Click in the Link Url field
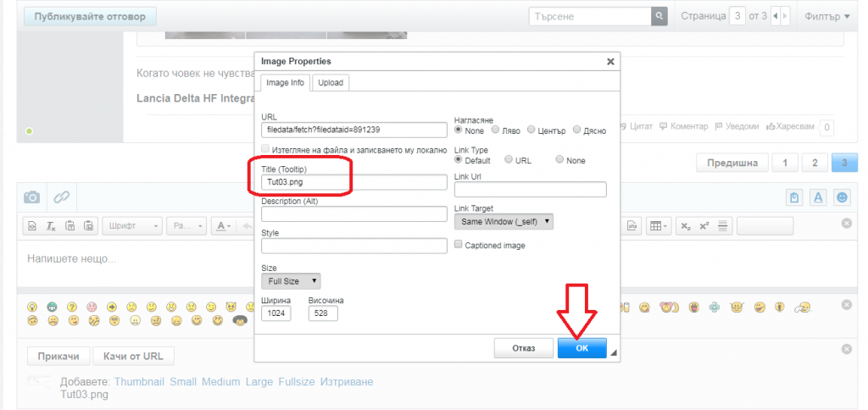868x410 pixels. [531, 189]
